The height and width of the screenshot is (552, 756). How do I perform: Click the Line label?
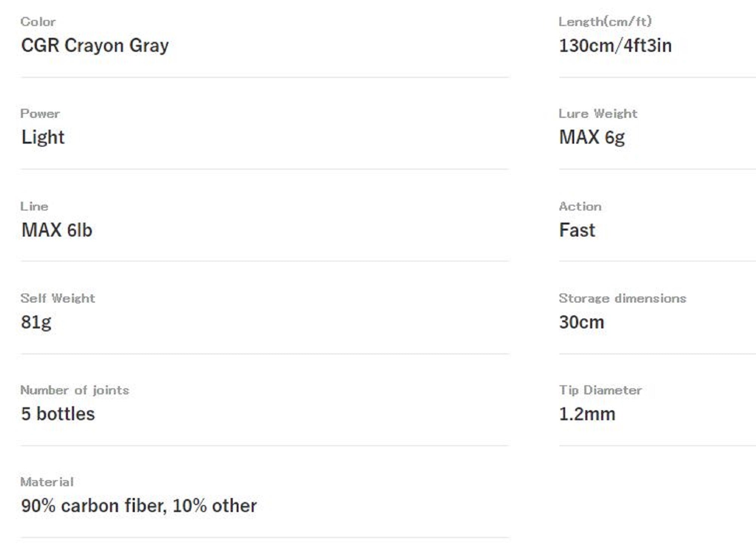[x=34, y=206]
